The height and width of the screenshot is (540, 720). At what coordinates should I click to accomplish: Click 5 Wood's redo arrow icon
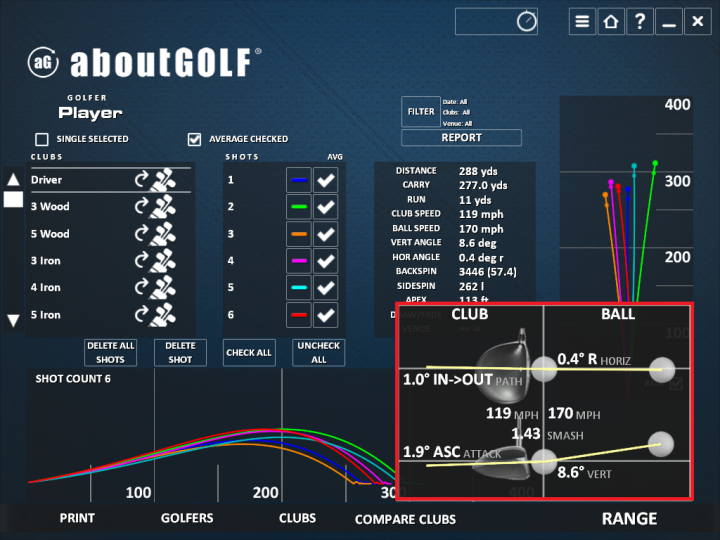tap(141, 233)
